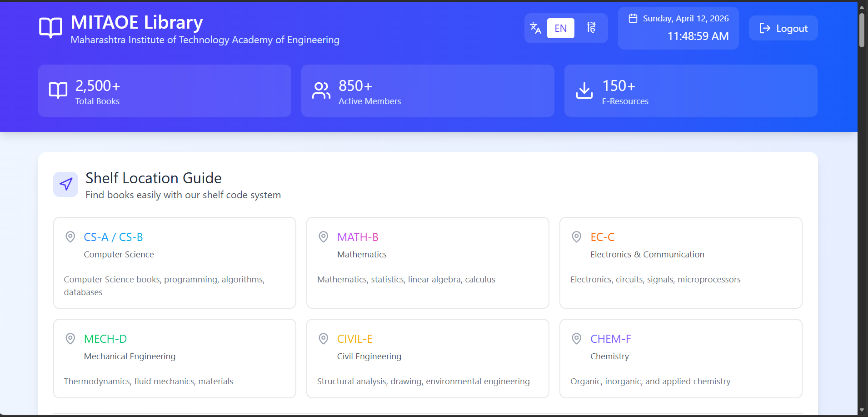Click the E-Resources download icon
Viewport: 868px width, 417px height.
[584, 90]
